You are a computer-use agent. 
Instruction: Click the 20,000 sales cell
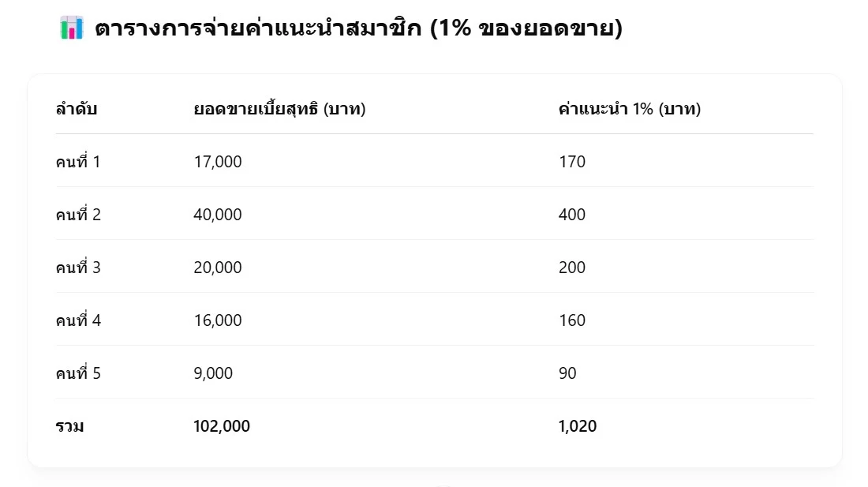218,268
